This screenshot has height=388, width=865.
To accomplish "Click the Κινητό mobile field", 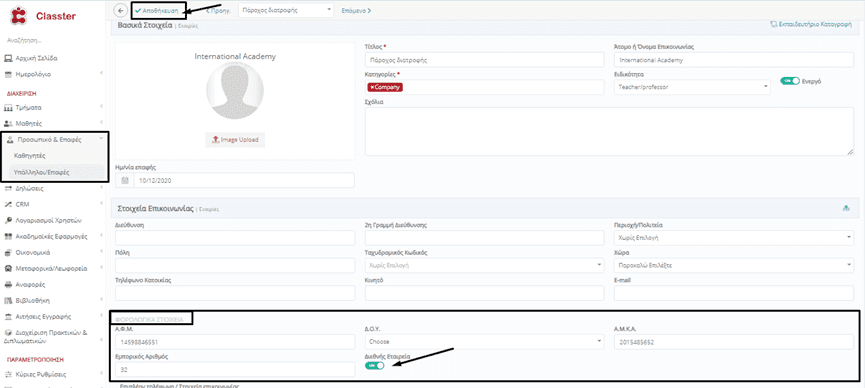I will pos(485,293).
